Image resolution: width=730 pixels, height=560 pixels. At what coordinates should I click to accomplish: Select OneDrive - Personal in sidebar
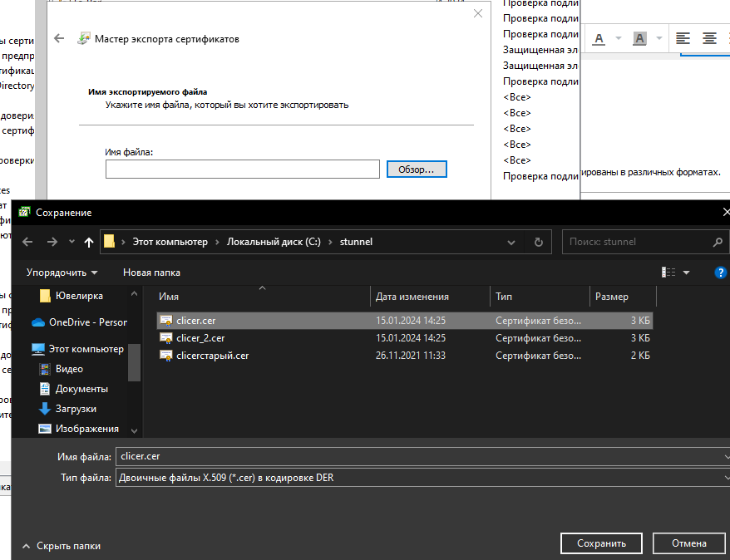pyautogui.click(x=79, y=322)
